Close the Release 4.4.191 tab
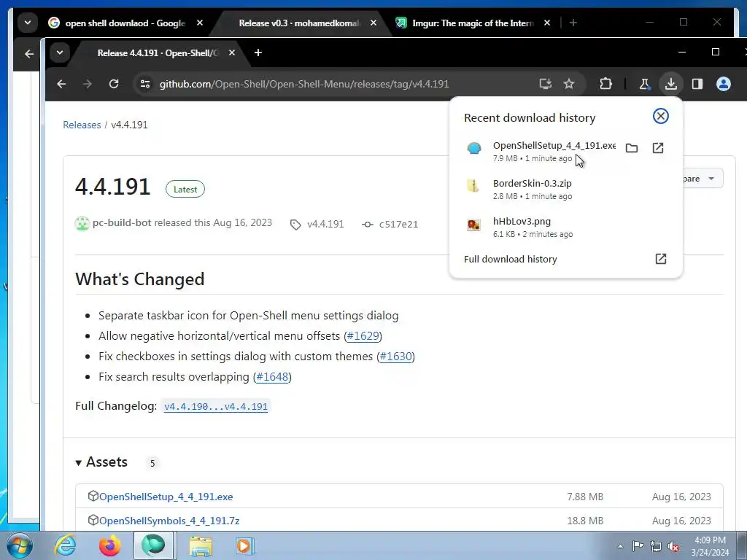Image resolution: width=747 pixels, height=560 pixels. tap(231, 52)
